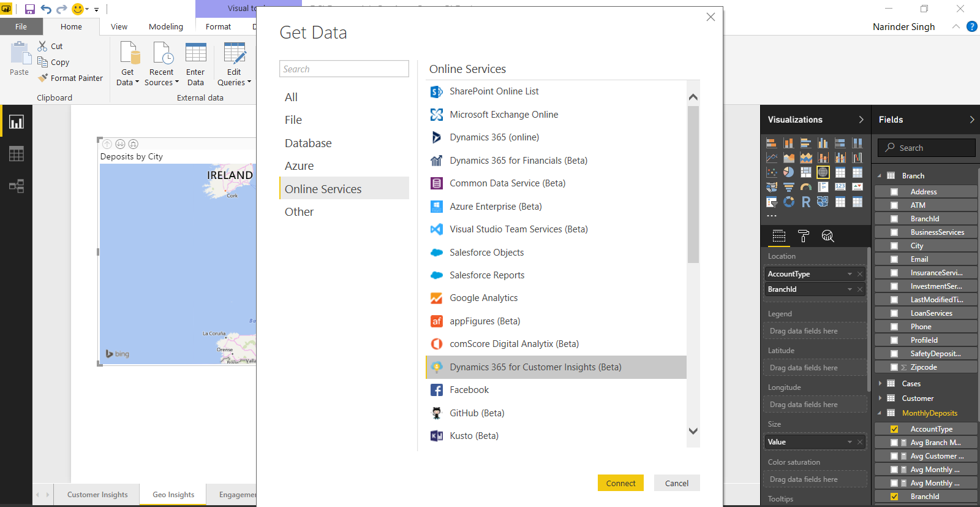Expand the Customer table in Fields
The width and height of the screenshot is (980, 507).
coord(880,398)
